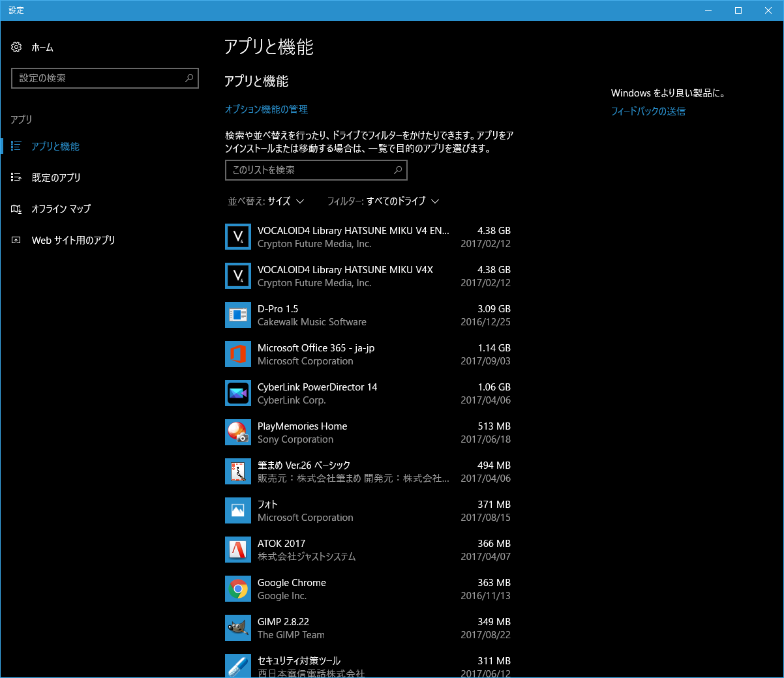
Task: Click the Google Chrome app icon
Action: tap(238, 589)
